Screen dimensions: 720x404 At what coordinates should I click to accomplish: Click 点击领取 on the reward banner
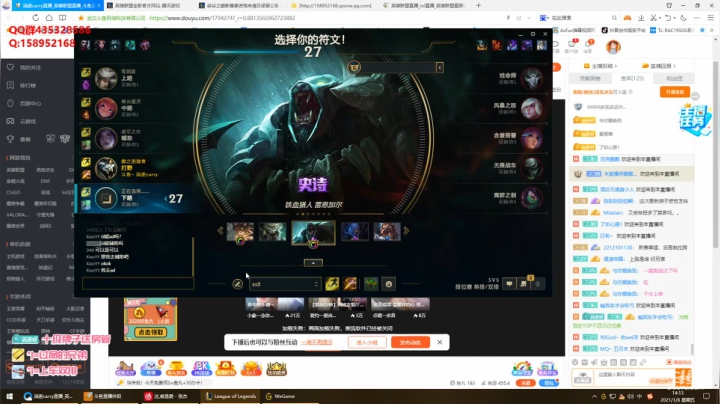point(151,332)
